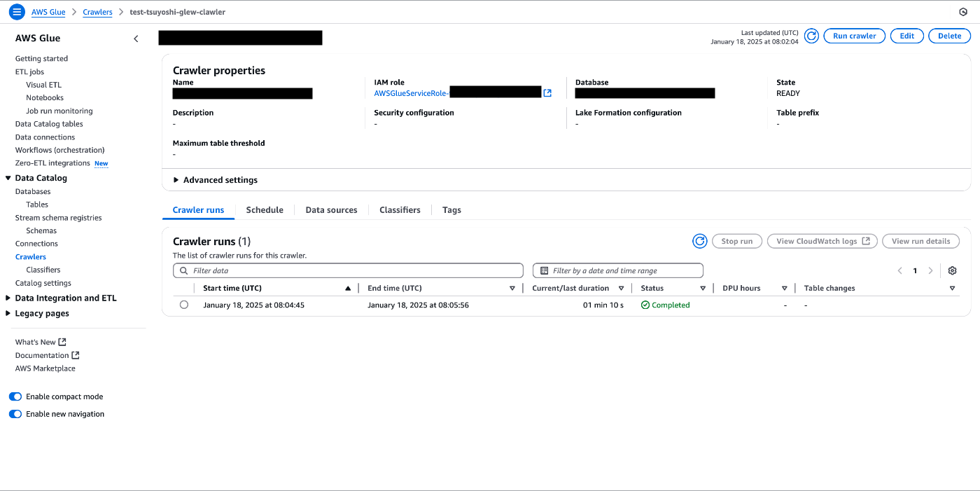Viewport: 980px width, 491px height.
Task: Open AWSGlueServiceRole IAM role link
Action: (x=412, y=93)
